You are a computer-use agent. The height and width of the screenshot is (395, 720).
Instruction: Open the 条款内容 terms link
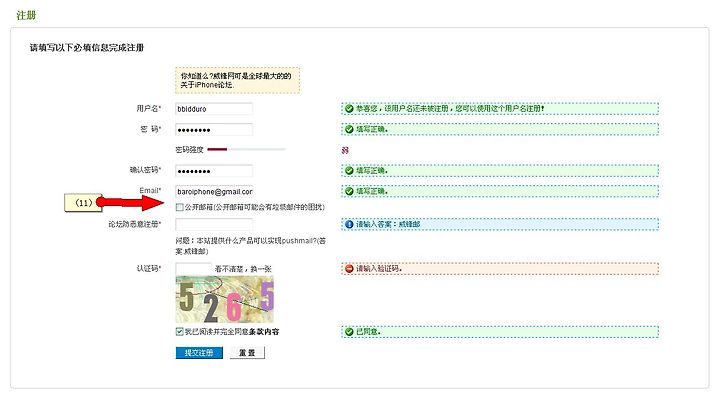(x=264, y=332)
